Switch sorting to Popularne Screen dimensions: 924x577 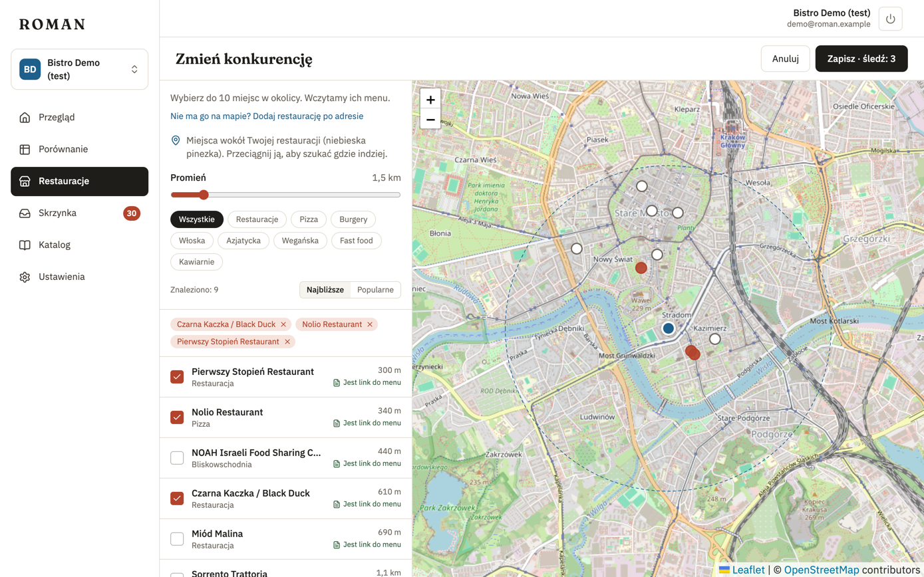[375, 290]
